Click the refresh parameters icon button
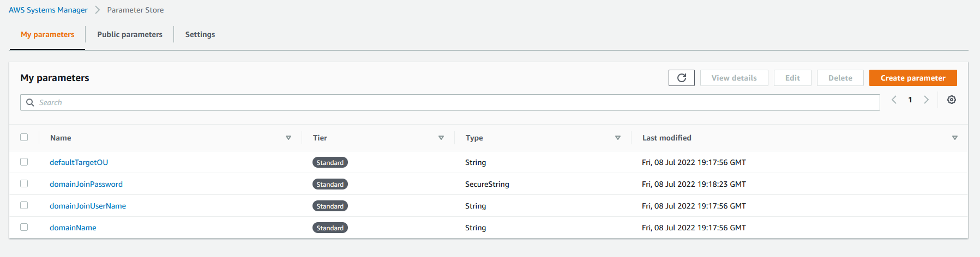This screenshot has width=980, height=257. (681, 78)
